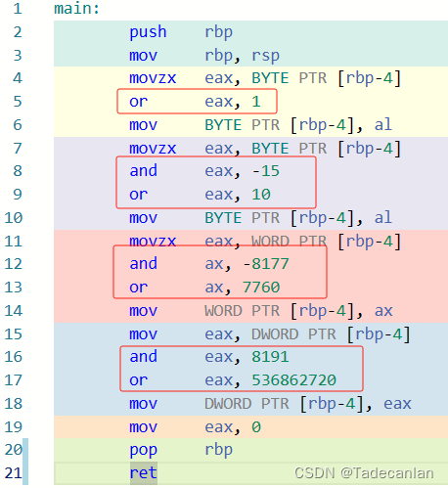Click '[rbp-4]' on line 15
The height and width of the screenshot is (488, 448).
click(379, 334)
